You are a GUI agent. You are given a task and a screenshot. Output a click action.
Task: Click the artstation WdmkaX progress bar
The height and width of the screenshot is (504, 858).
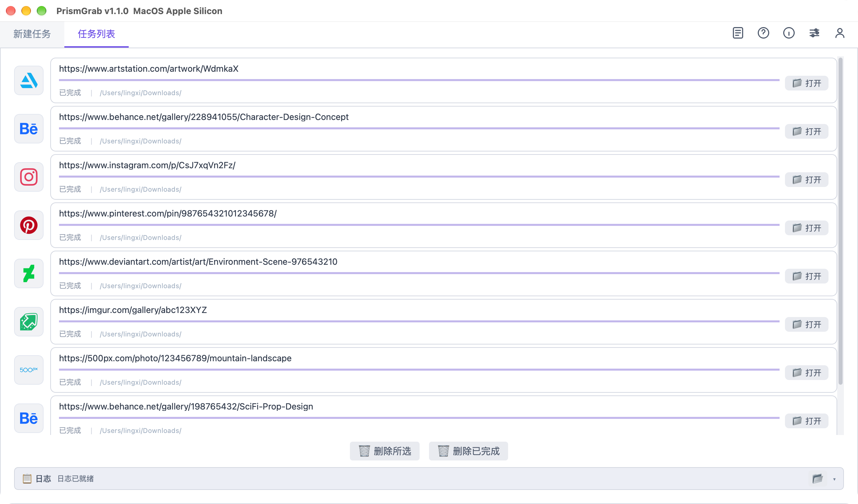pos(419,80)
